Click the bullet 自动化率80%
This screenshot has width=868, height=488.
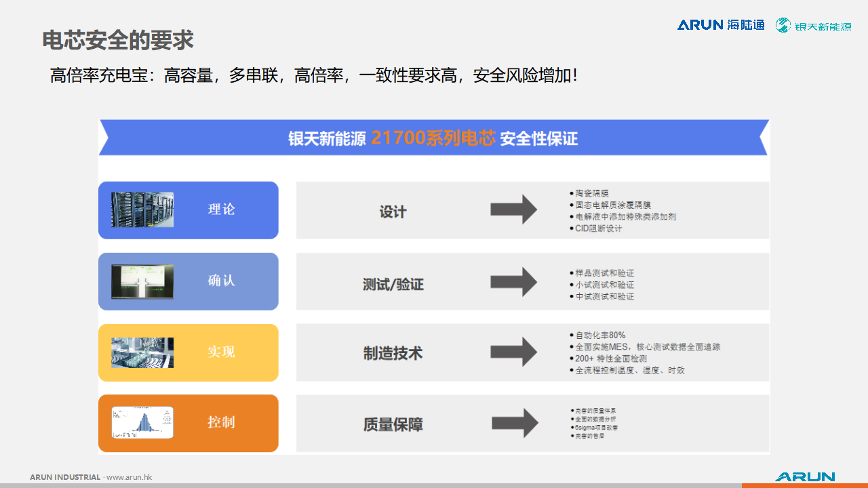pos(597,335)
